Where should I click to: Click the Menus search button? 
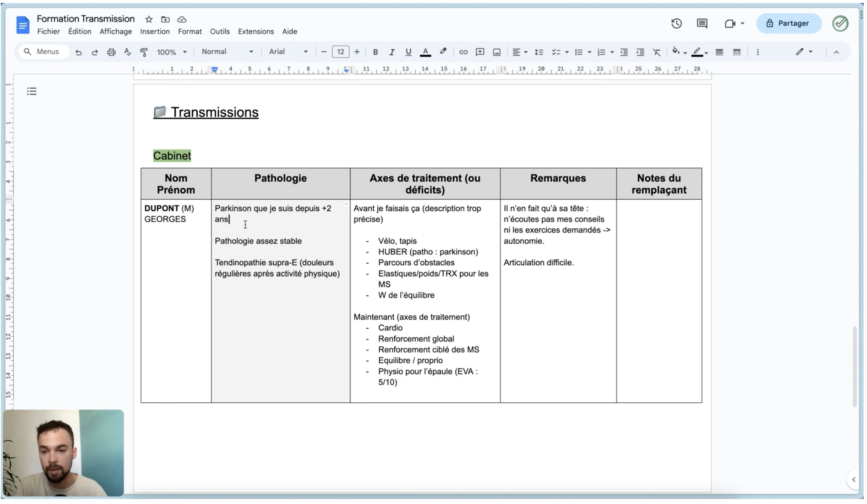(x=42, y=52)
